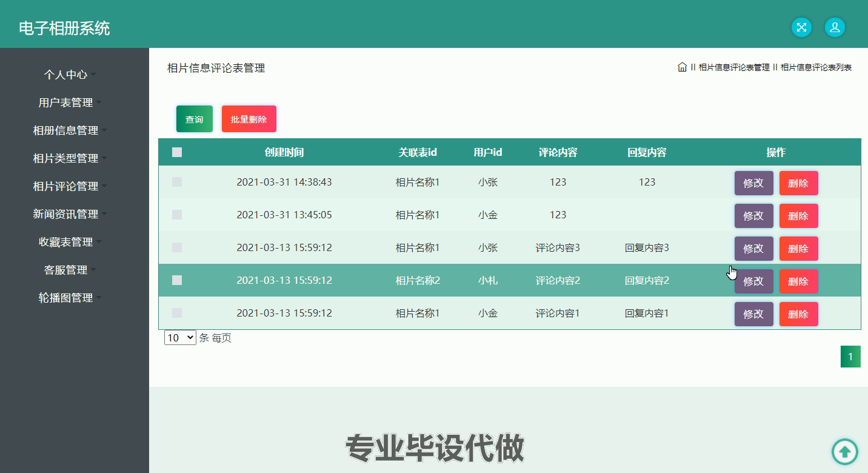Click 删除 for the 13:45:05 row
Image resolution: width=868 pixels, height=473 pixels.
(799, 216)
